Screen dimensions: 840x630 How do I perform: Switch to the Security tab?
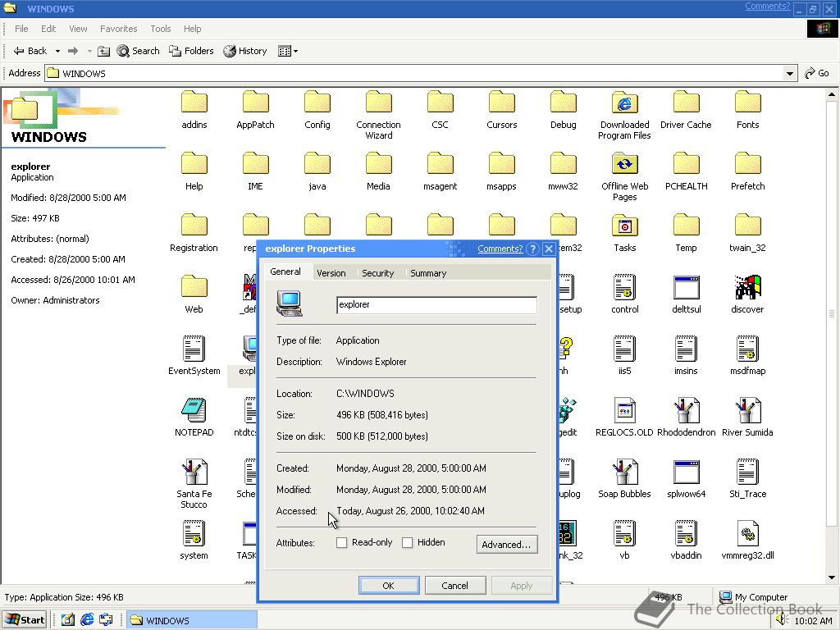(x=377, y=273)
